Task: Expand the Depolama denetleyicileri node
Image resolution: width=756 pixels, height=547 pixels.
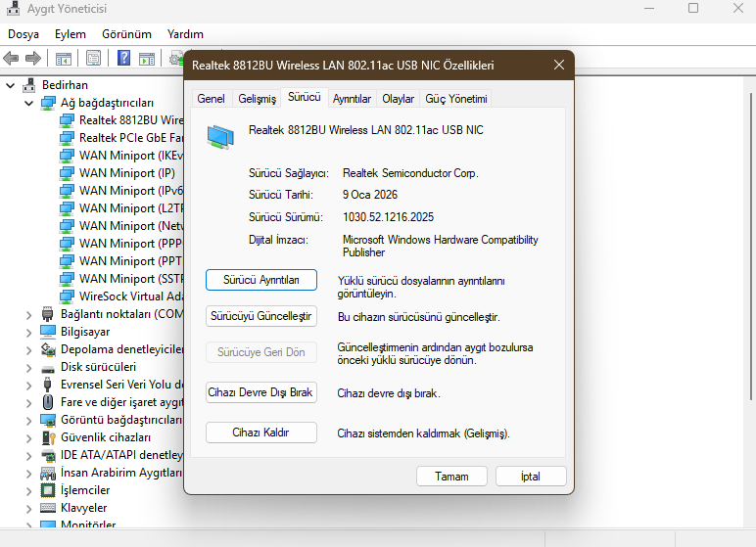Action: (29, 350)
